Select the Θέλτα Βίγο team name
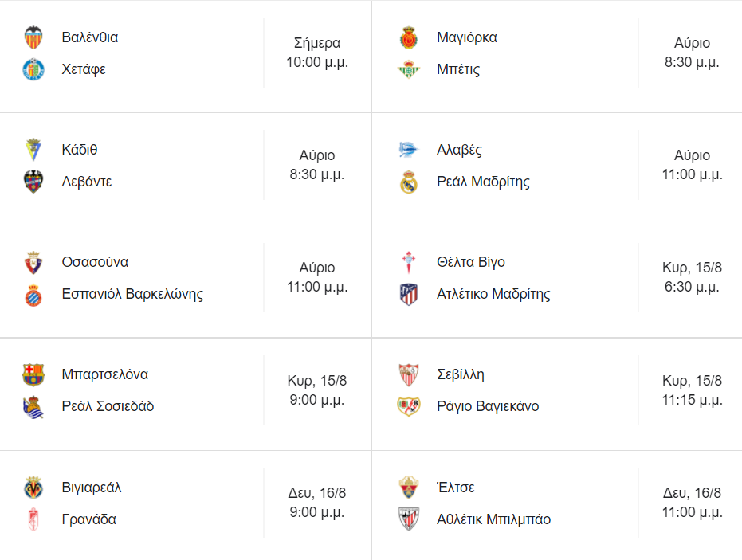Screen dimensions: 742x560 [470, 262]
